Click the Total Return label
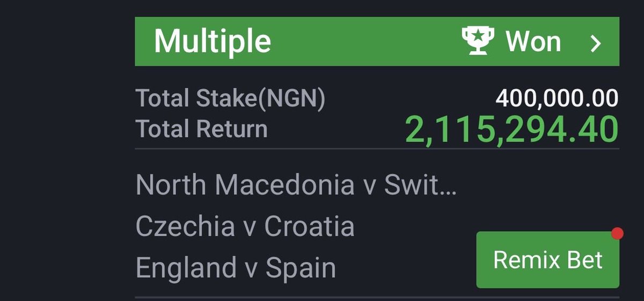This screenshot has height=301, width=644. click(x=201, y=129)
